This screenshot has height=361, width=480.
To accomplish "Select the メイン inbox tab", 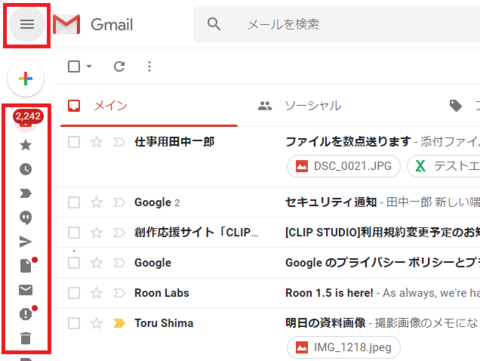I will click(149, 106).
